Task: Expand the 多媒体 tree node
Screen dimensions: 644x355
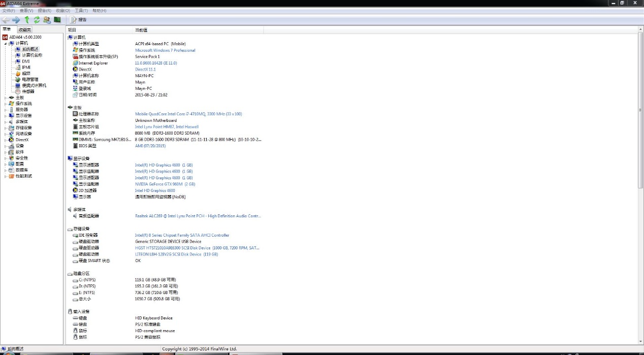Action: click(6, 121)
